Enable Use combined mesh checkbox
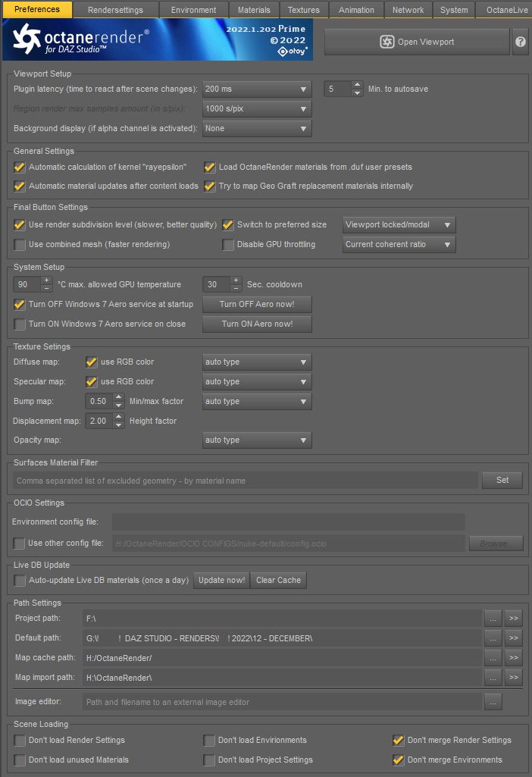The image size is (532, 777). click(19, 245)
